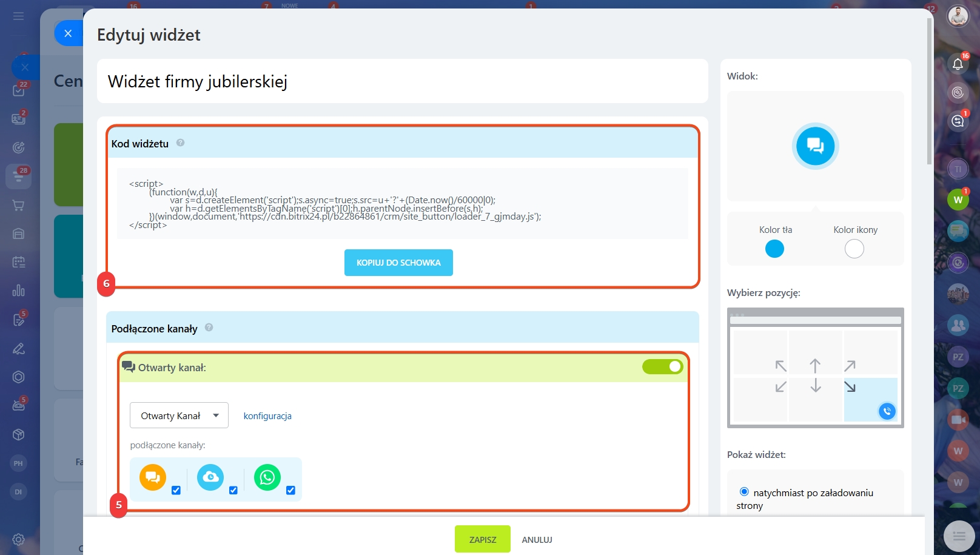Click the Kod widżetu help question mark
This screenshot has width=980, height=555.
180,143
